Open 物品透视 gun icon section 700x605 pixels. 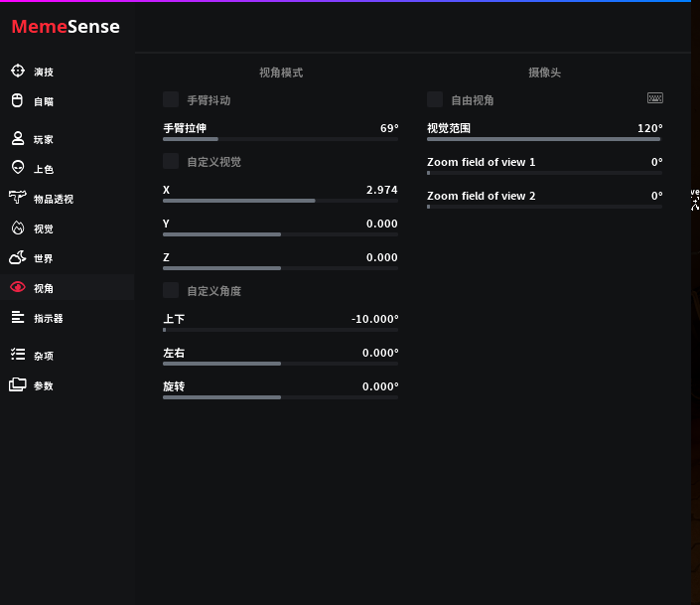click(18, 198)
